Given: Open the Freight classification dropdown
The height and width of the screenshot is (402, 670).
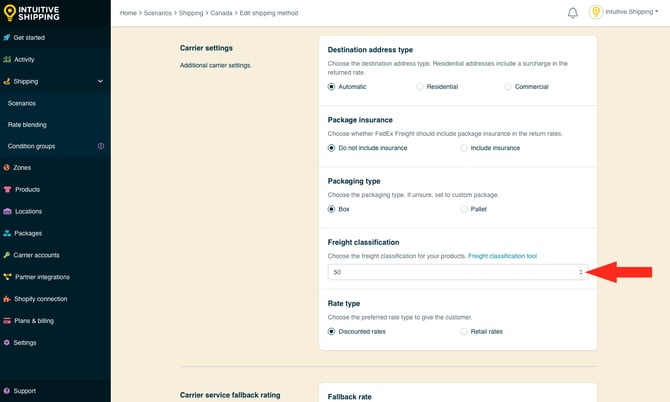Looking at the screenshot, I should click(458, 272).
